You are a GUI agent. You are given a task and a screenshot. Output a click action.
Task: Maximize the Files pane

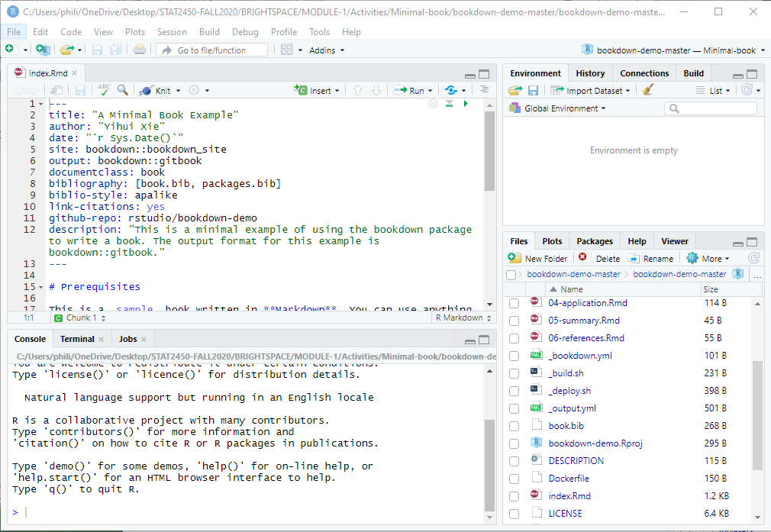[752, 242]
